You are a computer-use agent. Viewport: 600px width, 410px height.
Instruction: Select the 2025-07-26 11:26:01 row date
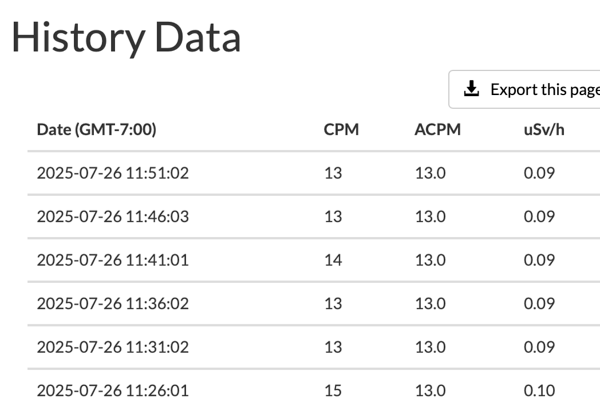click(x=113, y=390)
